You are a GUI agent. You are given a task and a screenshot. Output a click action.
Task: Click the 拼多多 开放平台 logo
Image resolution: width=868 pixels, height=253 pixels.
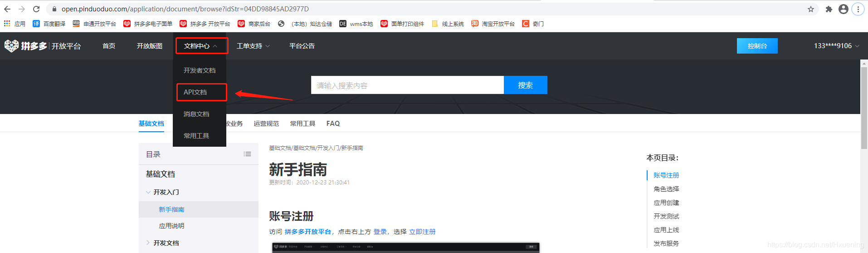(x=43, y=46)
